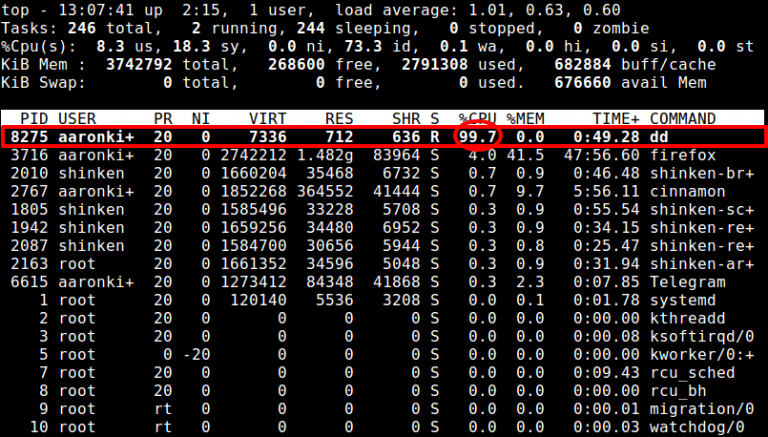Screen dimensions: 768x437
Task: Select the dd process row
Action: (382, 137)
